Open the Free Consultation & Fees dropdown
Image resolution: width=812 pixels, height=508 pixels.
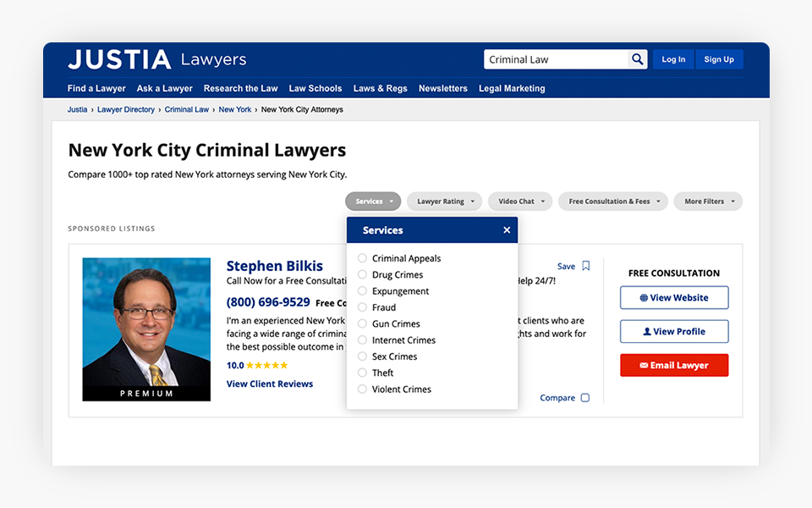(x=613, y=202)
